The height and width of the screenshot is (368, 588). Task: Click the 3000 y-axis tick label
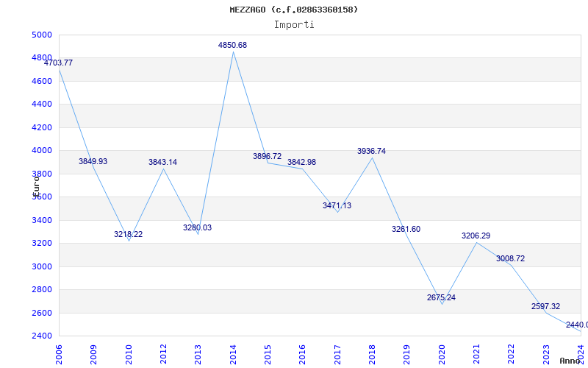tap(42, 266)
